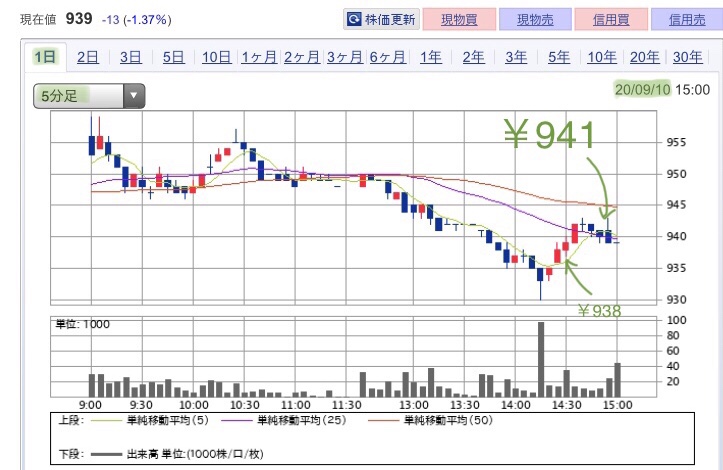Click the 955 price axis label
The width and height of the screenshot is (723, 470).
[676, 143]
